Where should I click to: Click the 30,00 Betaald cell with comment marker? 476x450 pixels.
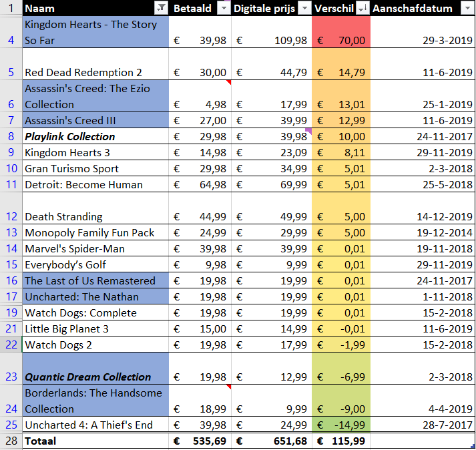pos(200,64)
